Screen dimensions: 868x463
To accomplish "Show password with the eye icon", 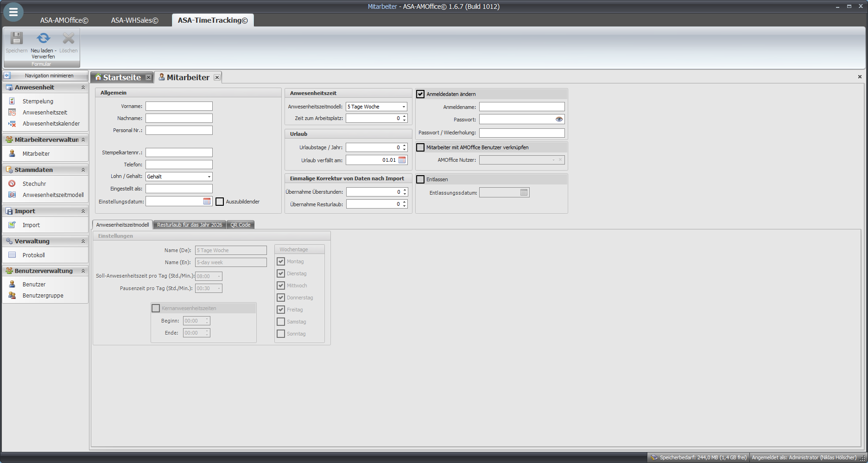I will [x=559, y=119].
